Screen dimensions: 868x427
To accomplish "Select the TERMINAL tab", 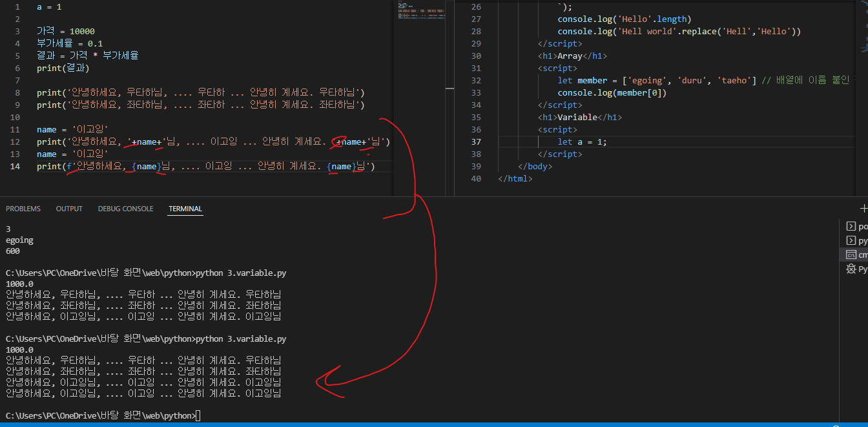I will tap(185, 209).
